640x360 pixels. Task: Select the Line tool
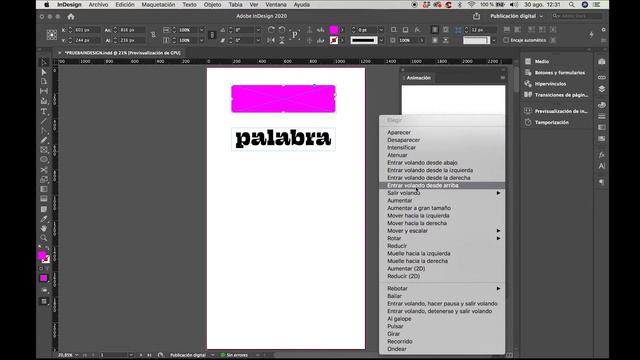[44, 121]
